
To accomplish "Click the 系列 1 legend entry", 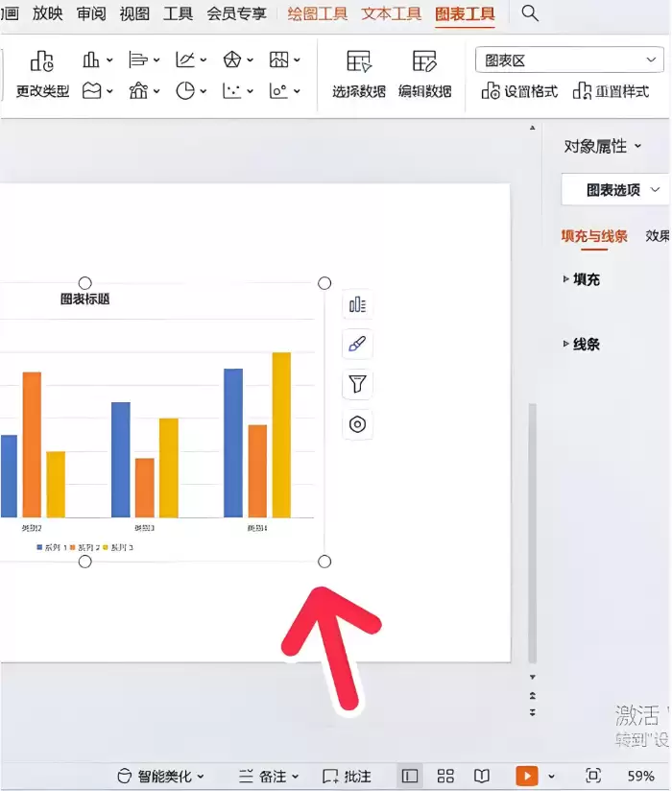I will (52, 547).
